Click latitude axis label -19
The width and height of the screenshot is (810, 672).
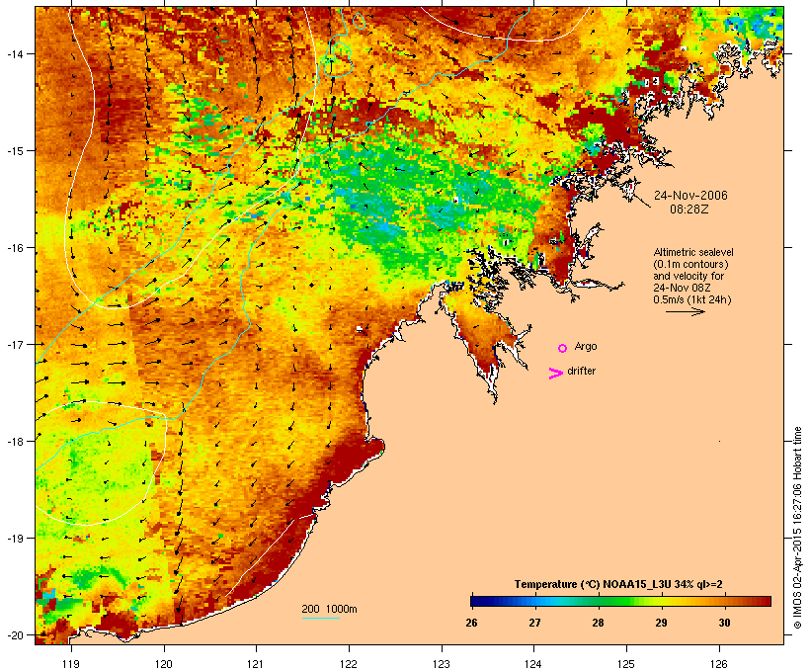[15, 539]
